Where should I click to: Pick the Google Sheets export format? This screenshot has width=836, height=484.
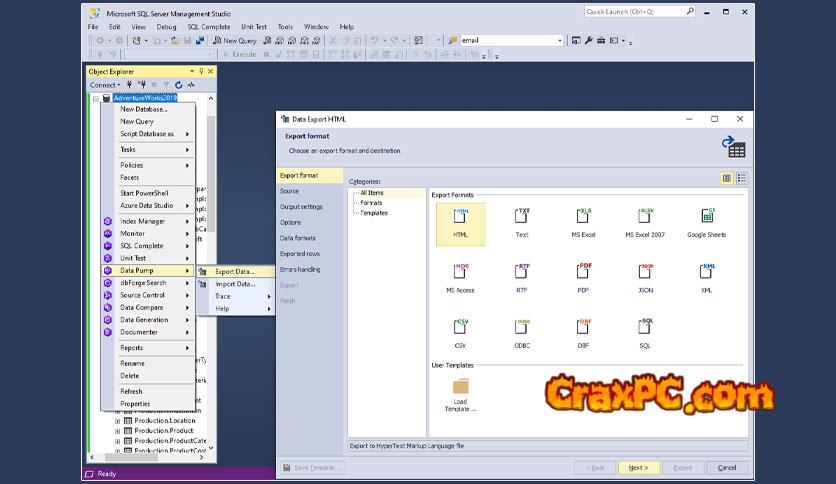[707, 217]
